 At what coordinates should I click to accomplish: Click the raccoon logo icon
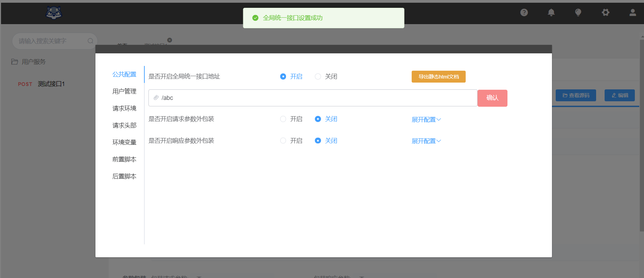pyautogui.click(x=54, y=13)
